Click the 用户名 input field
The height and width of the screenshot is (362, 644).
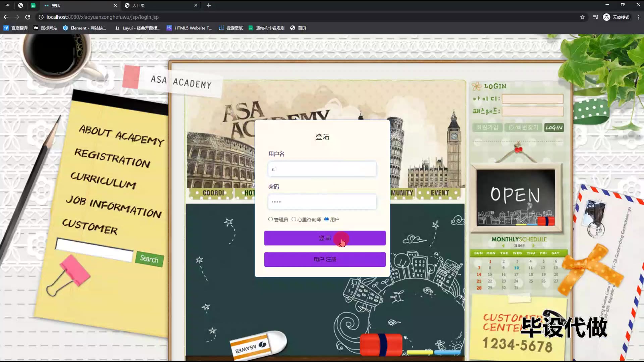tap(322, 169)
